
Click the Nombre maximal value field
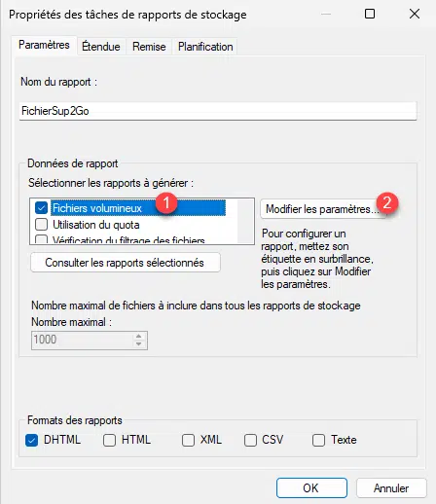pos(82,340)
